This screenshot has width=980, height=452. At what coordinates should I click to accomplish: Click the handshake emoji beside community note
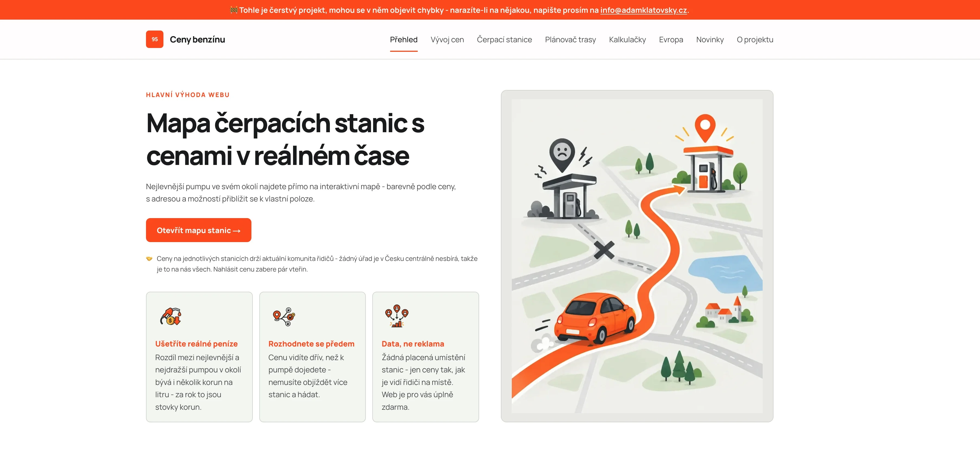tap(149, 258)
